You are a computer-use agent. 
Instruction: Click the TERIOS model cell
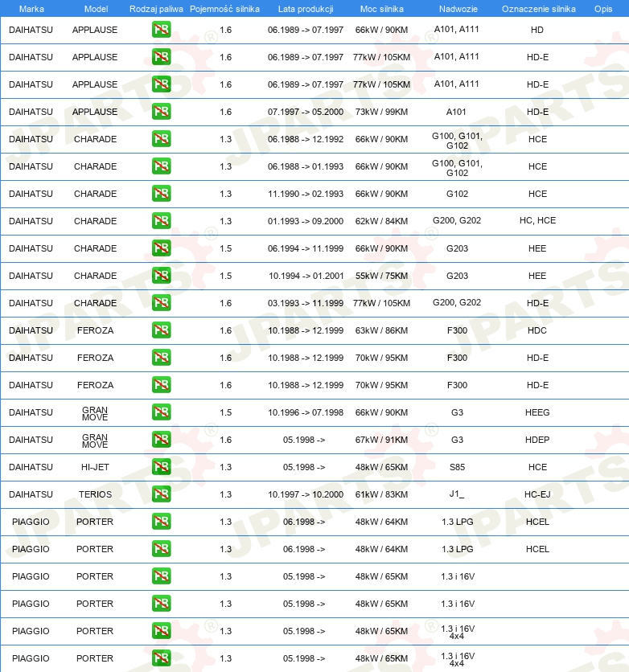click(95, 494)
